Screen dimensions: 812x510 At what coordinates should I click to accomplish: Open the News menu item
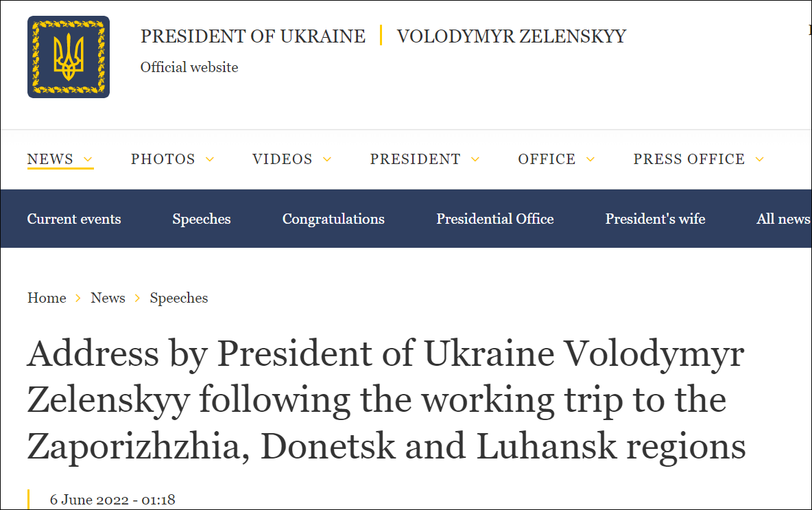(50, 159)
